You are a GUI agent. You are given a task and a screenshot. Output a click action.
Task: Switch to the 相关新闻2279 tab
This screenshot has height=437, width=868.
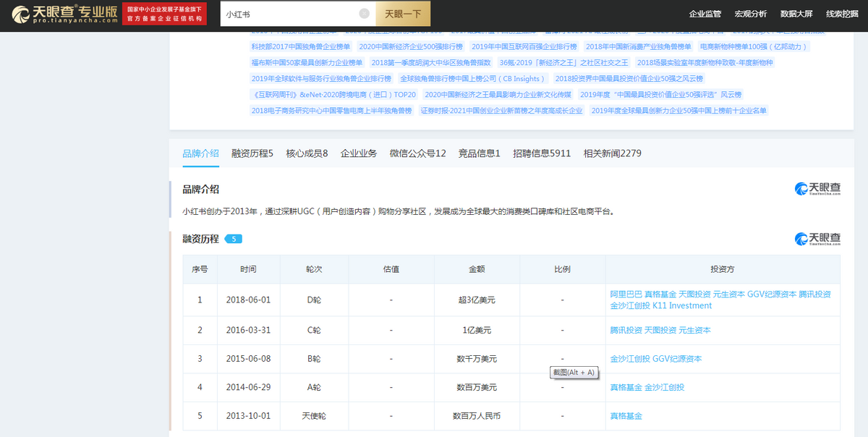611,153
